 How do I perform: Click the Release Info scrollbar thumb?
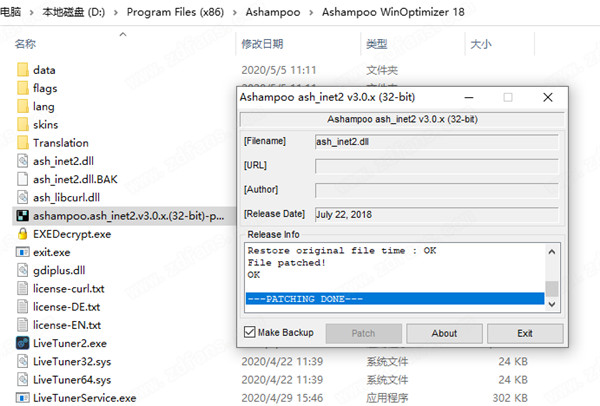[x=551, y=289]
